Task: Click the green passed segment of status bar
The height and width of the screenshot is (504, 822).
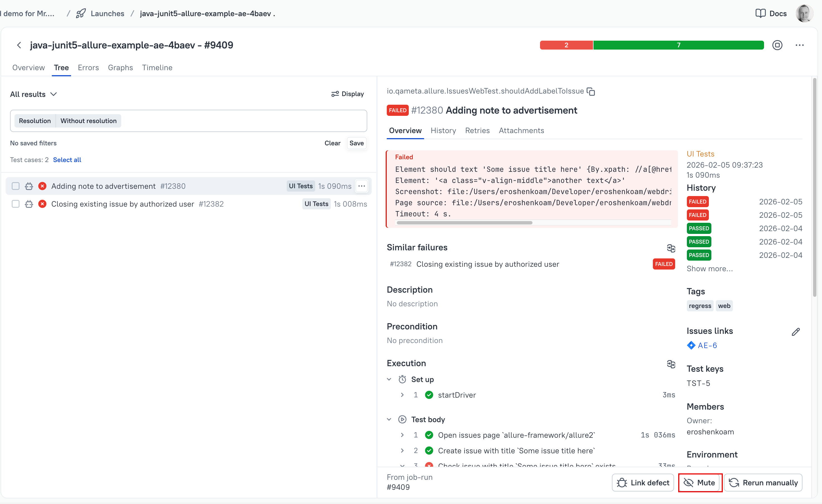Action: click(678, 45)
